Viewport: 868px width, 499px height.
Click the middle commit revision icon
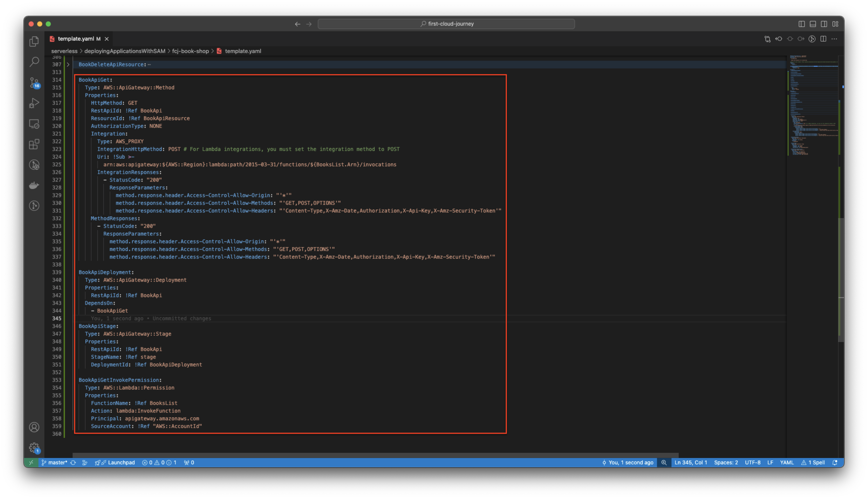click(x=790, y=39)
